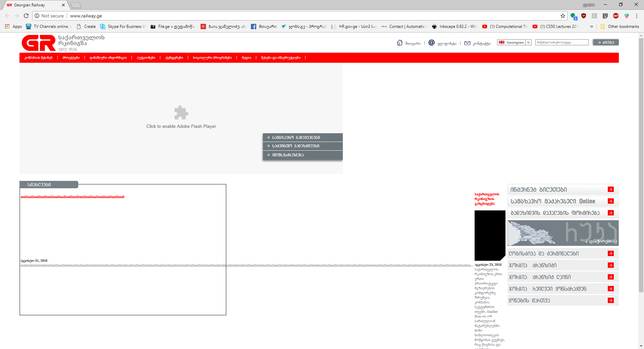Viewport: 644px width, 349px height.
Task: Open the ფინანსური ინფორმაცია menu
Action: click(108, 58)
